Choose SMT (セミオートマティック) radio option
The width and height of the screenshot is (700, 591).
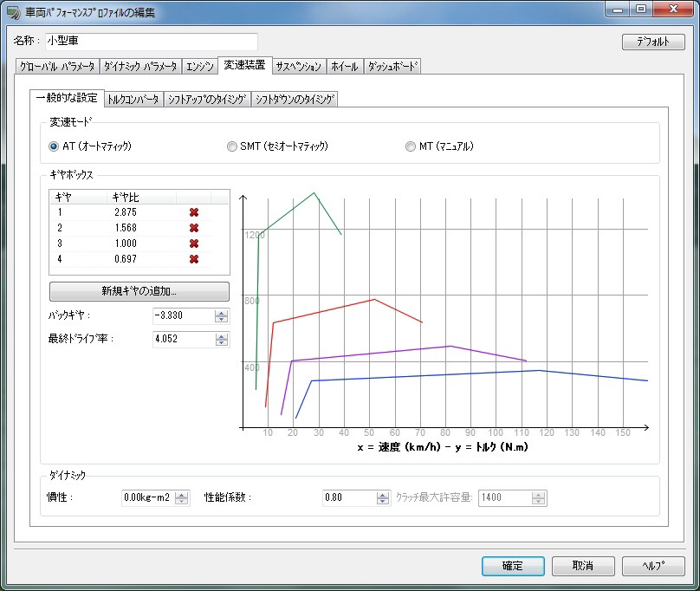coord(231,146)
